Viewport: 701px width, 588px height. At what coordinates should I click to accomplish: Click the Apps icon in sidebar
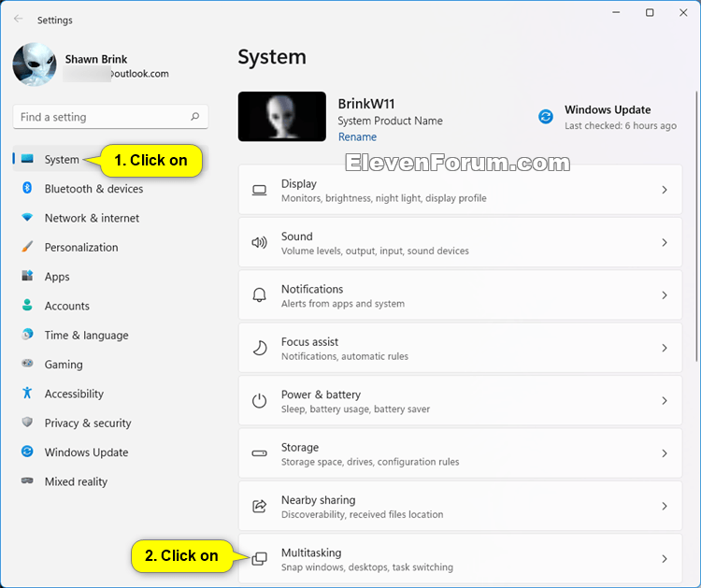27,276
